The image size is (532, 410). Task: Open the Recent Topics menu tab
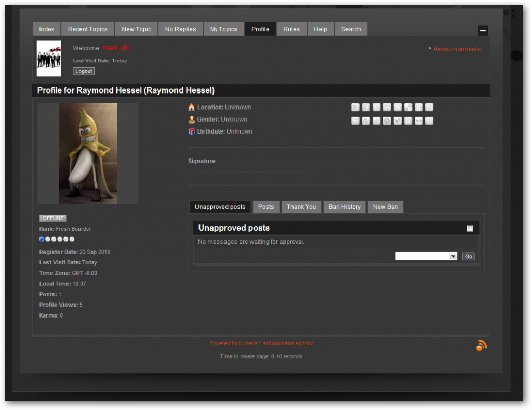click(87, 29)
